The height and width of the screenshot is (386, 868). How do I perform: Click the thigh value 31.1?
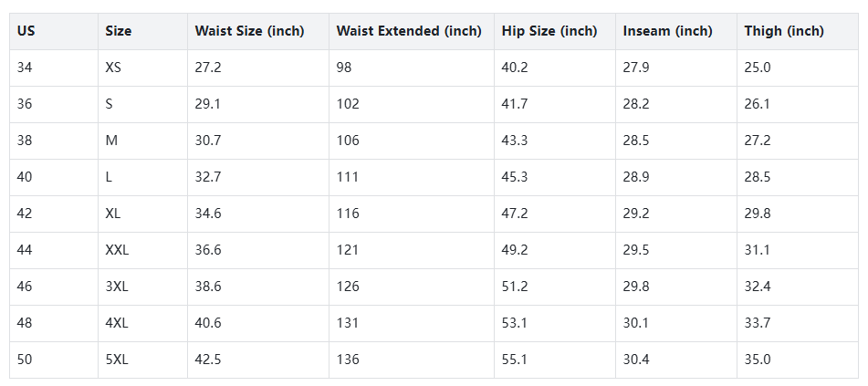(757, 250)
